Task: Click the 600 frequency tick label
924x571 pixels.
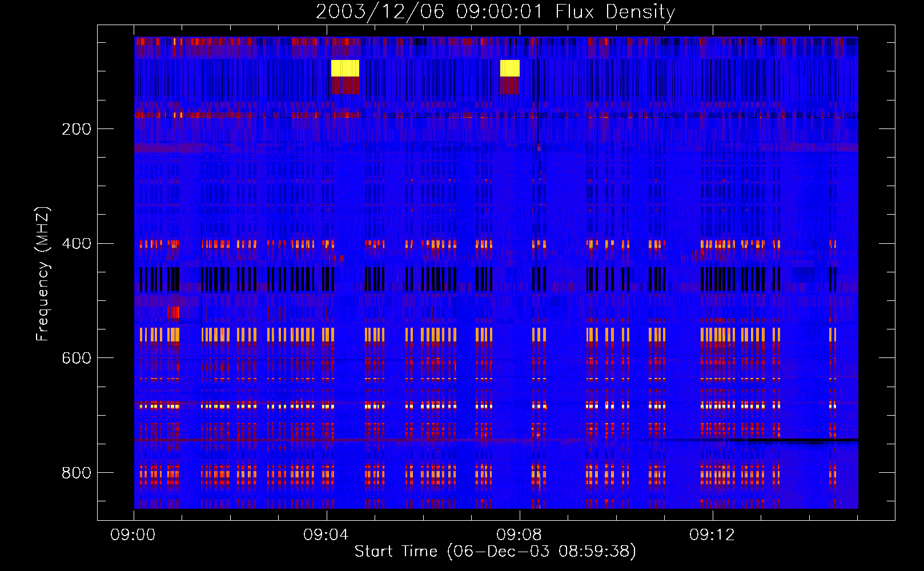Action: pos(77,358)
